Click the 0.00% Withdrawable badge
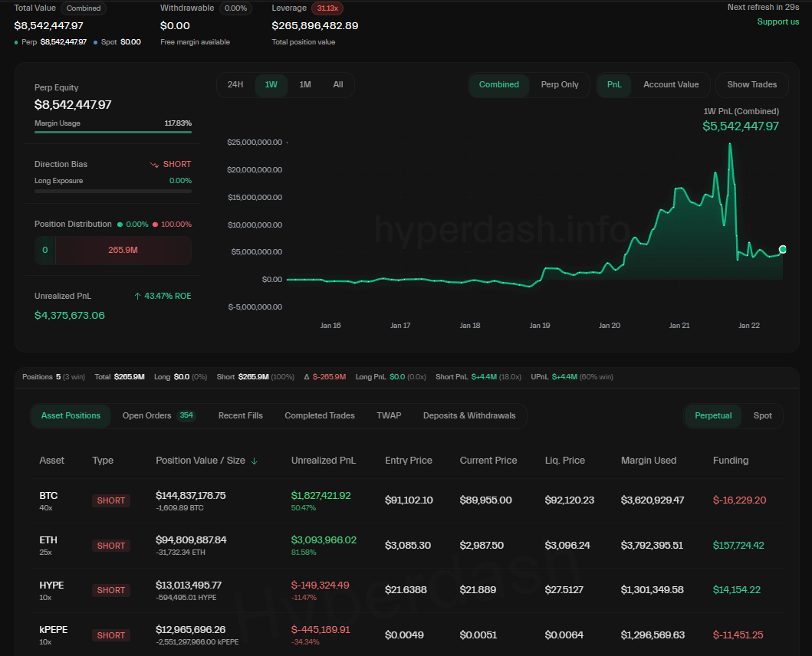Screen dimensions: 812x656 [x=235, y=8]
